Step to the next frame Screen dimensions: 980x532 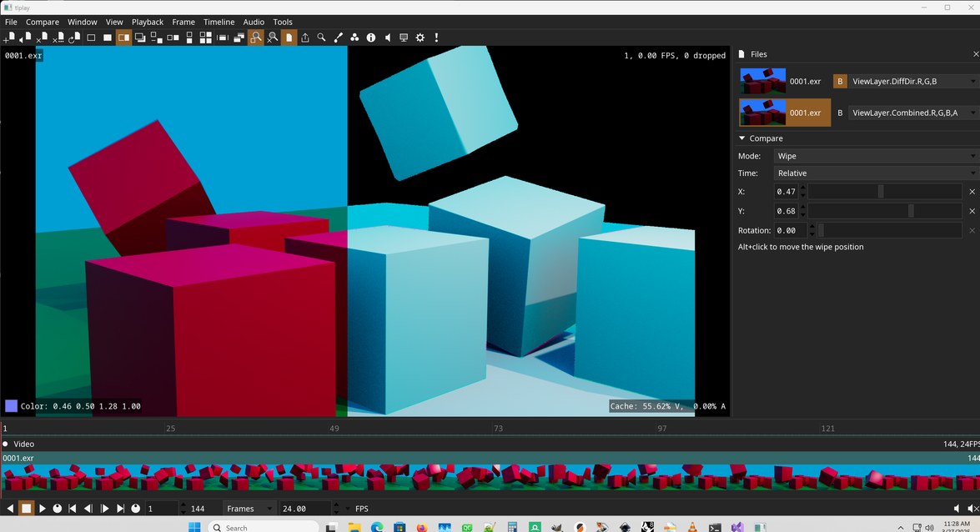104,509
